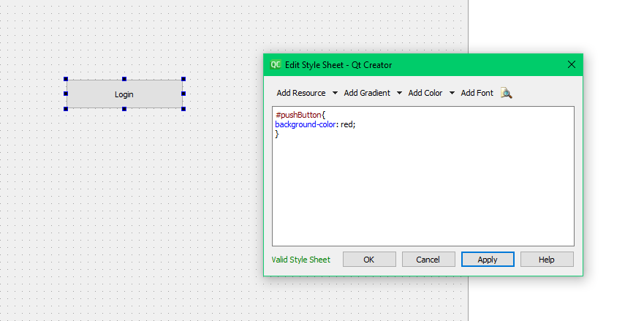Click the magnifier icon beside Add Font
The height and width of the screenshot is (321, 644).
[506, 93]
